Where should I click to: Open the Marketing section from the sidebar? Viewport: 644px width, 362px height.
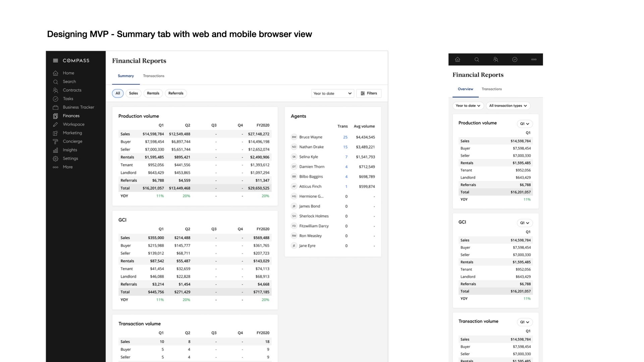point(72,133)
